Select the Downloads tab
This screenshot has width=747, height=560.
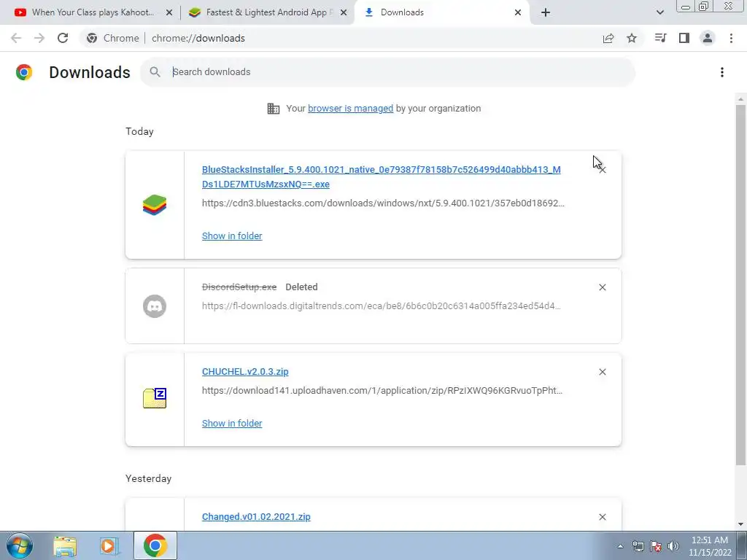pos(441,12)
